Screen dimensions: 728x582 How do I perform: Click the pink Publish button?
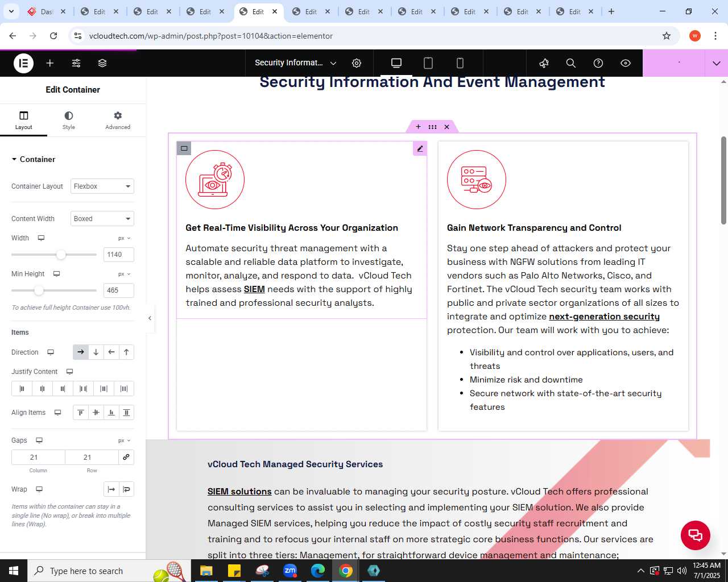pyautogui.click(x=673, y=63)
